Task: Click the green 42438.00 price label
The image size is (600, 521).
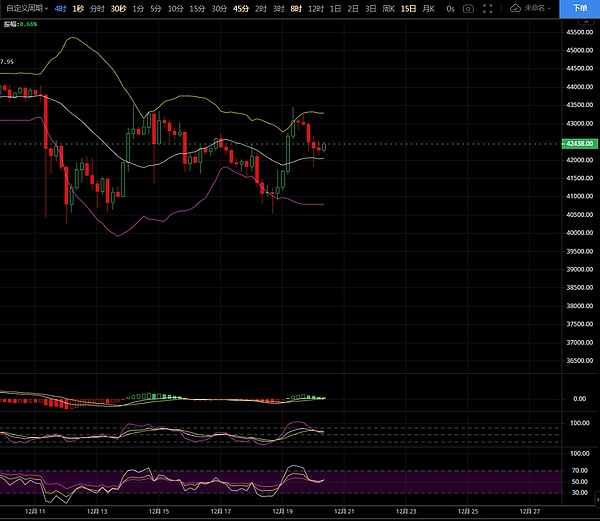Action: tap(580, 144)
